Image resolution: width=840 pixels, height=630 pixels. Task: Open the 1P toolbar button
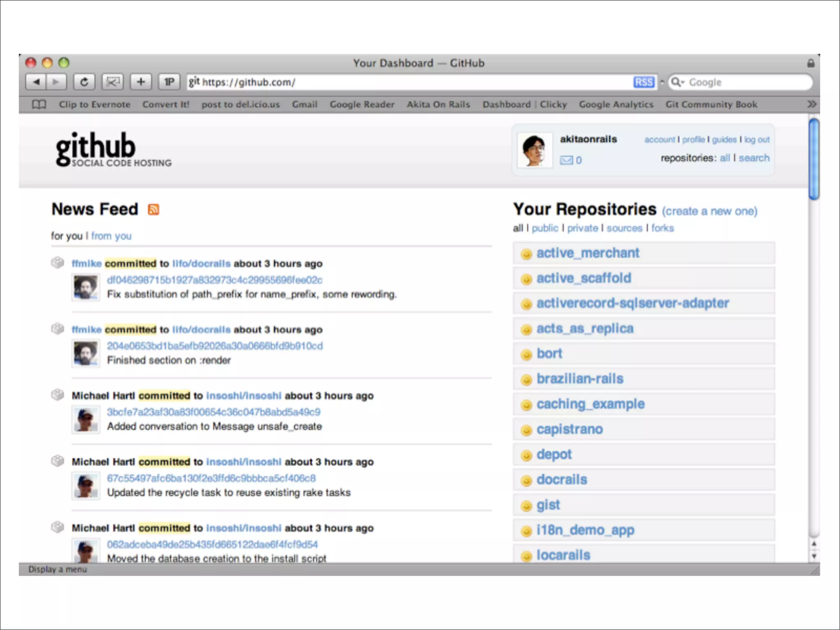pos(169,82)
